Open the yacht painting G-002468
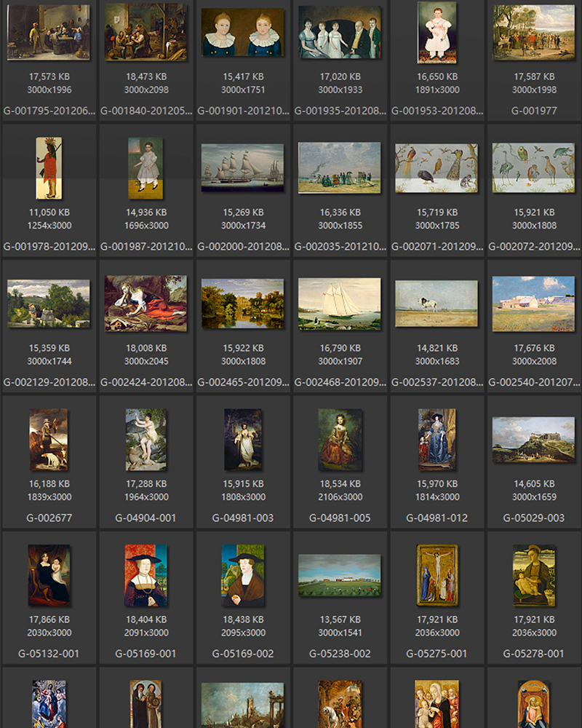The image size is (582, 728). click(x=340, y=304)
